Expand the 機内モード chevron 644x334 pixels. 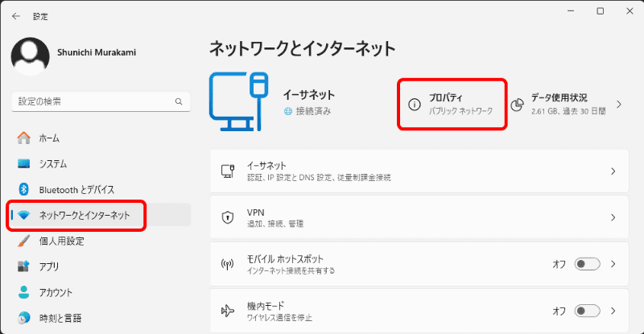613,311
